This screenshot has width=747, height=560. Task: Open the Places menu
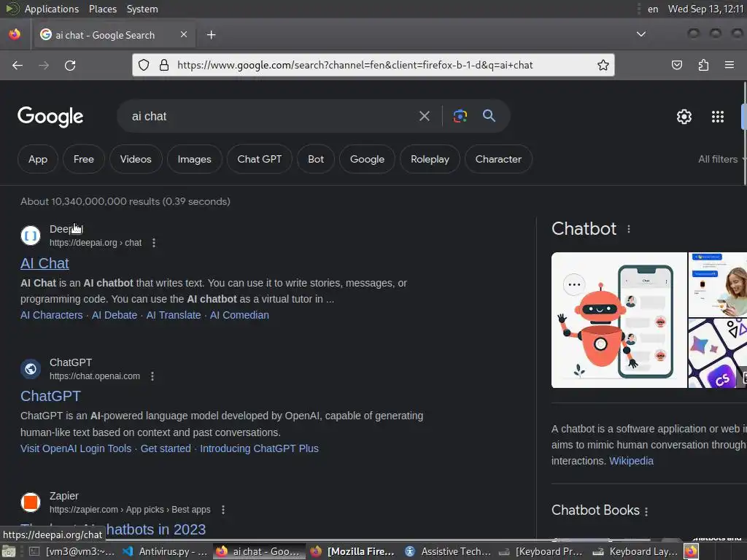click(x=103, y=9)
